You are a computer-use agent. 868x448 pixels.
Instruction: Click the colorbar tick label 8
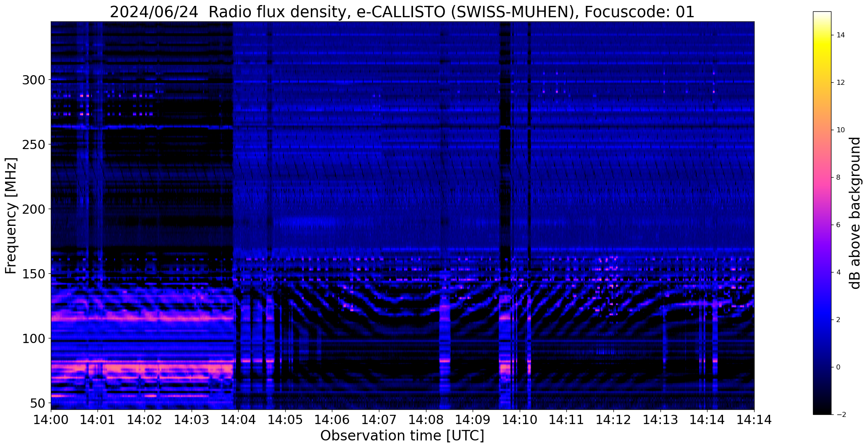(838, 177)
